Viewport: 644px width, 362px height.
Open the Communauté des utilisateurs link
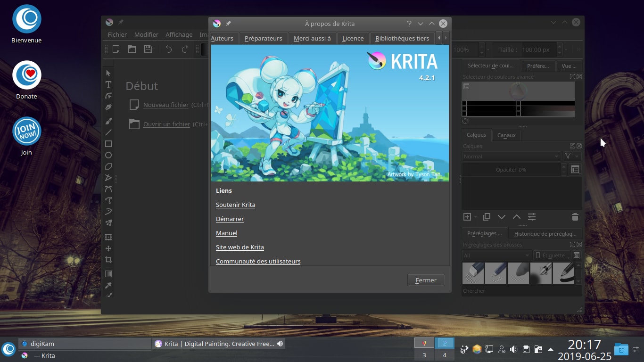(258, 261)
